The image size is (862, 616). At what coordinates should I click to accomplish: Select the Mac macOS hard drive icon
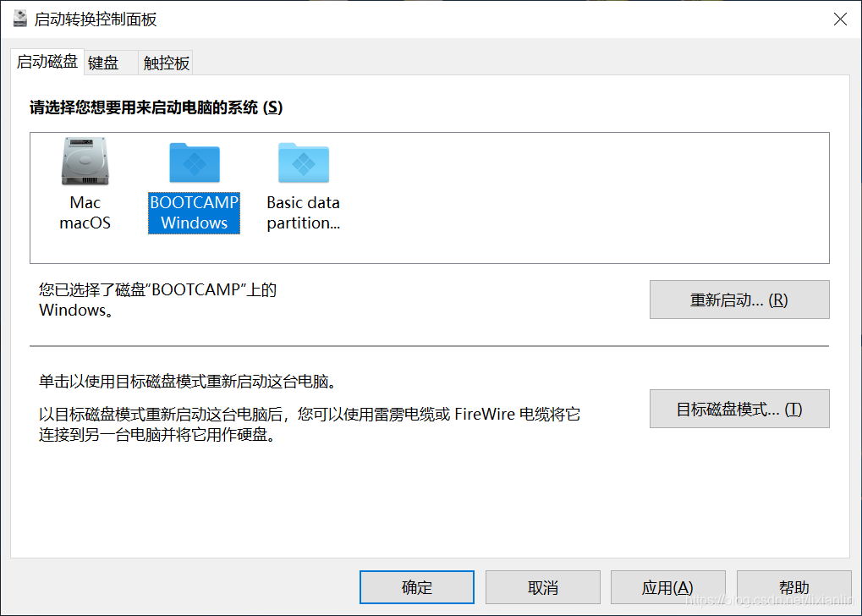85,161
